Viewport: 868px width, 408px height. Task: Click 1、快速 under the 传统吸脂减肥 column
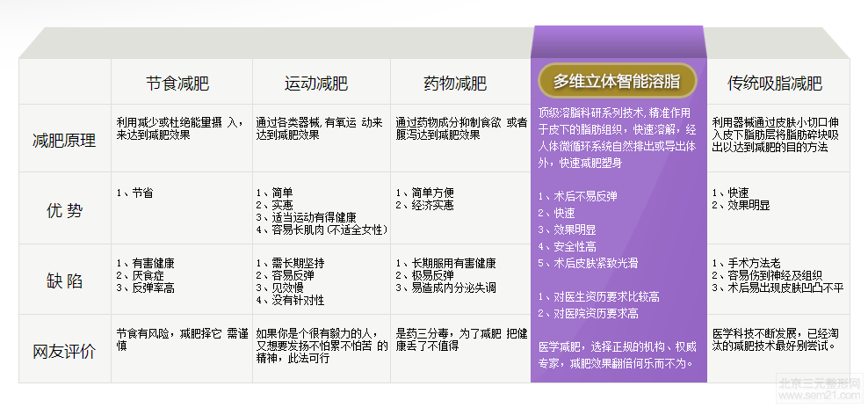pyautogui.click(x=730, y=193)
